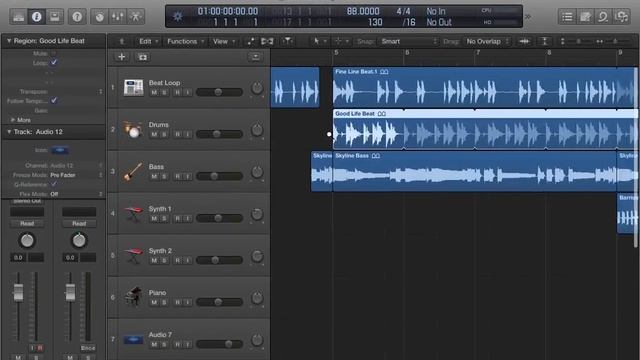640x360 pixels.
Task: Open the Loop Browser icon
Action: 603,17
